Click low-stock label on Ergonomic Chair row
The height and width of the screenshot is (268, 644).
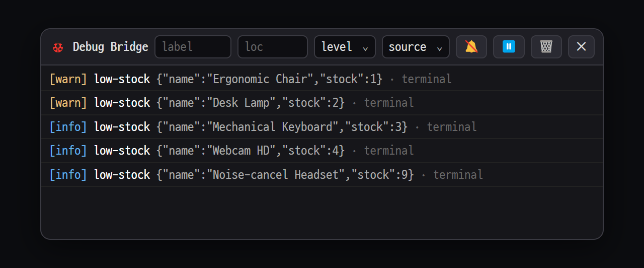click(x=122, y=79)
